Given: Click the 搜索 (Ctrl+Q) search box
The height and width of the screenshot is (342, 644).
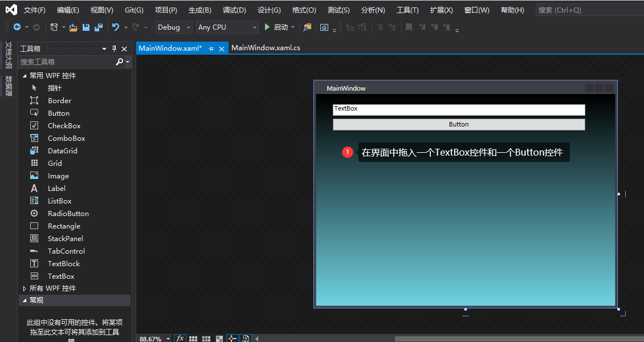Looking at the screenshot, I should [590, 10].
